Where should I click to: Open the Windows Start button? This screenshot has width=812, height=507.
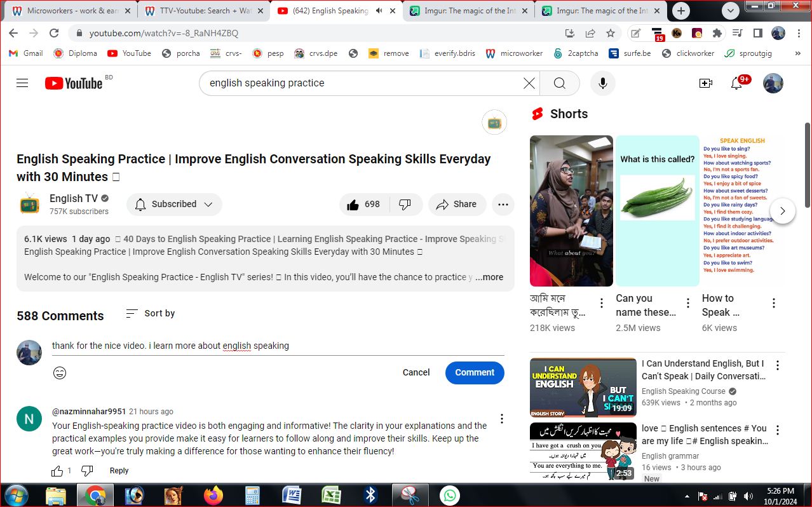(x=16, y=496)
